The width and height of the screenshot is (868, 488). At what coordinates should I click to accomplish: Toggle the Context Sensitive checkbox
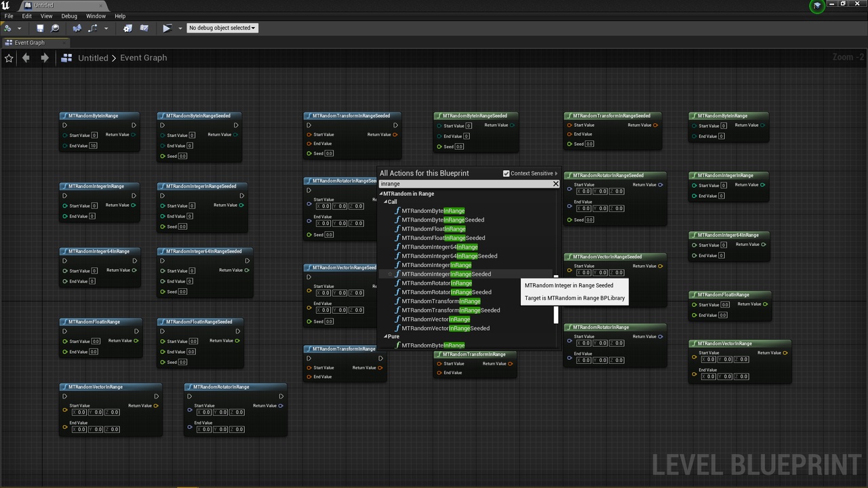506,174
